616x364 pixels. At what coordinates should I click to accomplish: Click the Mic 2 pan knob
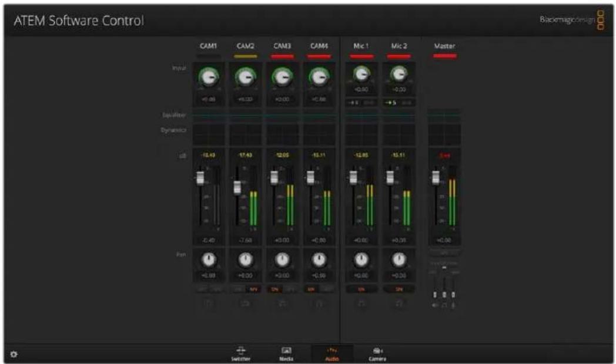pos(399,259)
